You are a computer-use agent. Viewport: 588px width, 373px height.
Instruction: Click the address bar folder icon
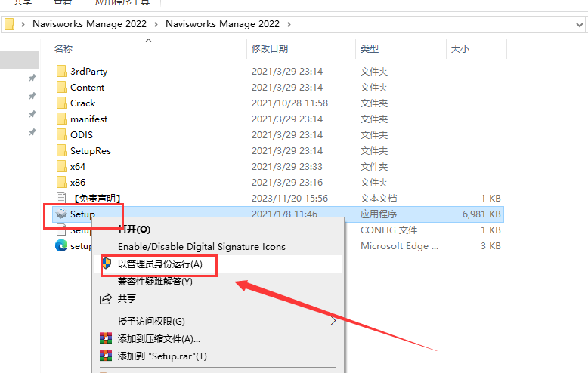(10, 24)
